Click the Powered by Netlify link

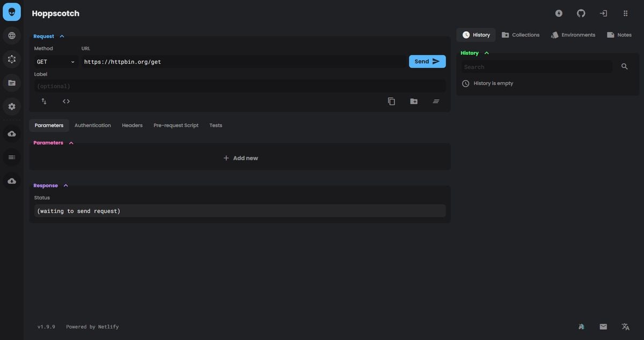(92, 327)
